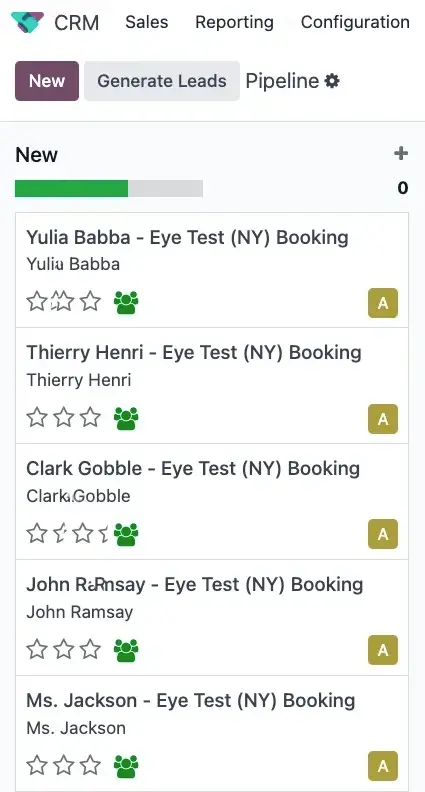The height and width of the screenshot is (792, 425).
Task: Open salesperson avatar A on Ms. Jackson card
Action: (383, 766)
